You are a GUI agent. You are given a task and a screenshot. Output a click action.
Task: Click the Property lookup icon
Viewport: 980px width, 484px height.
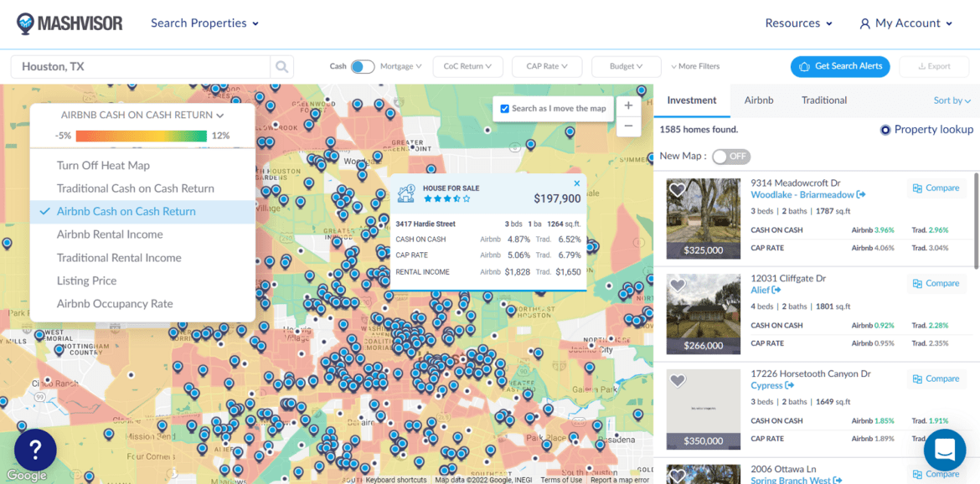coord(885,130)
